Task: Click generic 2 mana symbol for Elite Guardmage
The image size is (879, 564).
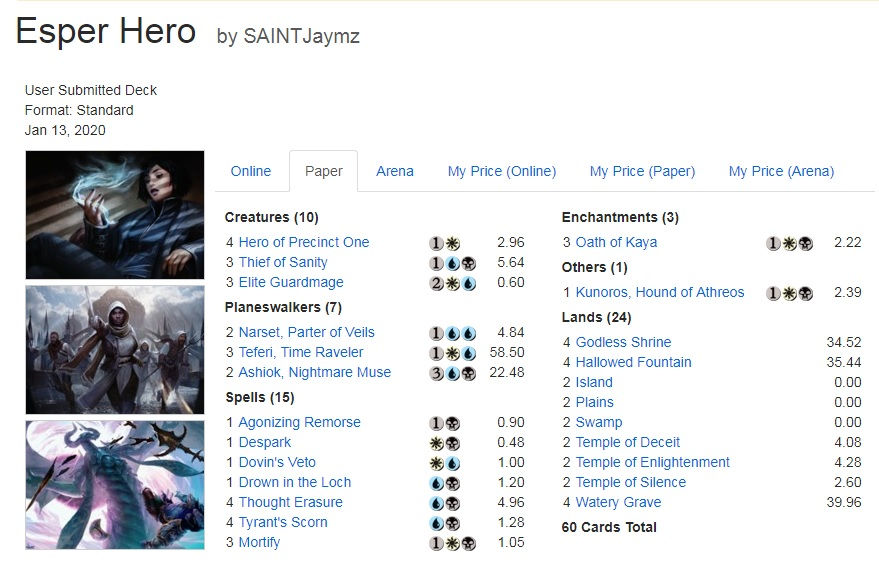Action: tap(437, 284)
